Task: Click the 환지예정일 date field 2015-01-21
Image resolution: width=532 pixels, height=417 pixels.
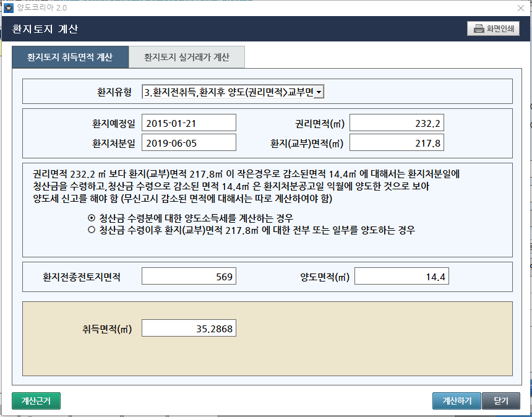Action: [189, 123]
